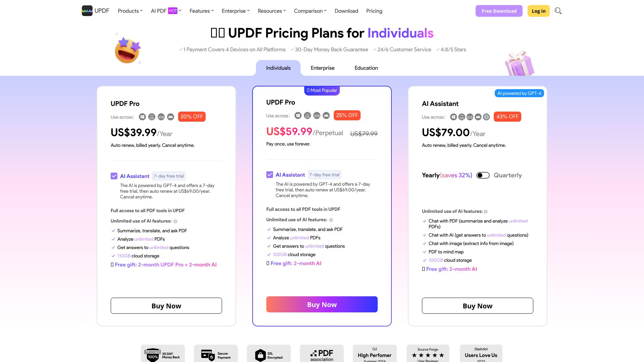Screen dimensions: 644x362
Task: Click the info tooltip beside Unlimited use of AI features
Action: click(x=176, y=221)
